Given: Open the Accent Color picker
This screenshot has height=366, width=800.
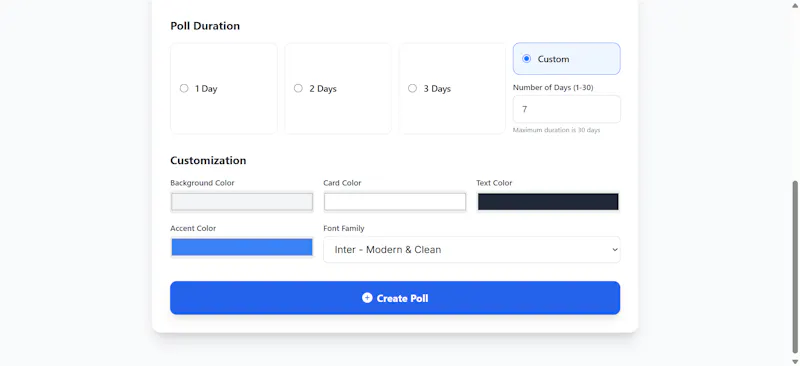Looking at the screenshot, I should point(242,248).
